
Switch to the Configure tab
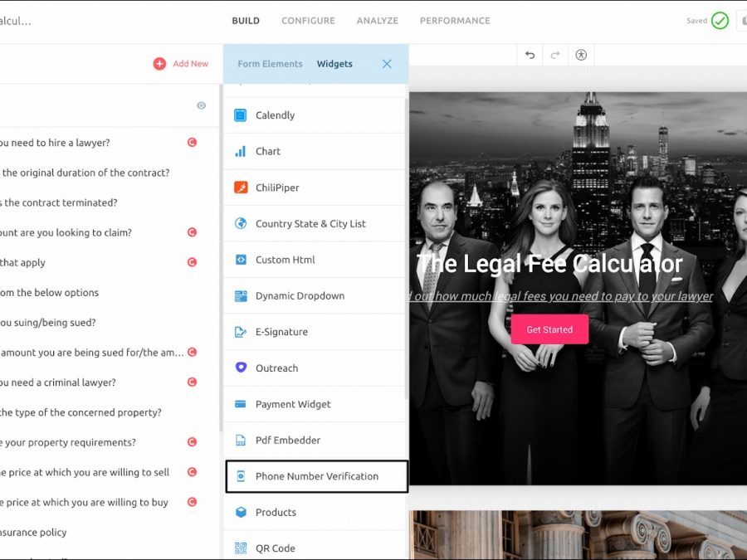tap(308, 21)
